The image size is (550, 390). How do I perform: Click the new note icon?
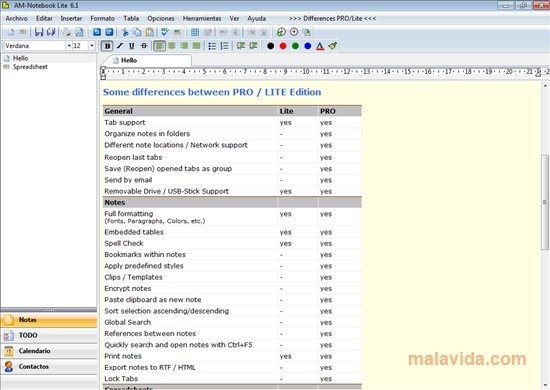tap(11, 32)
